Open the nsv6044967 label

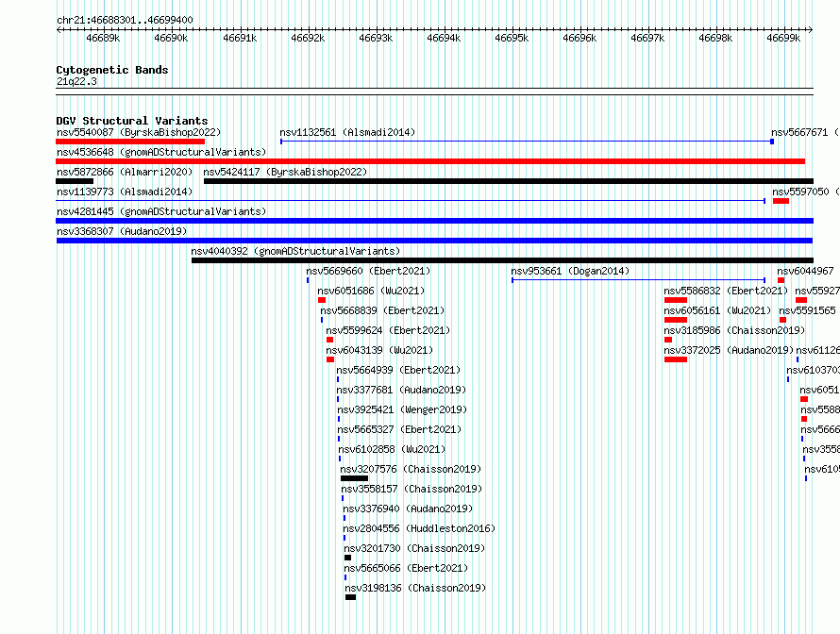(805, 271)
